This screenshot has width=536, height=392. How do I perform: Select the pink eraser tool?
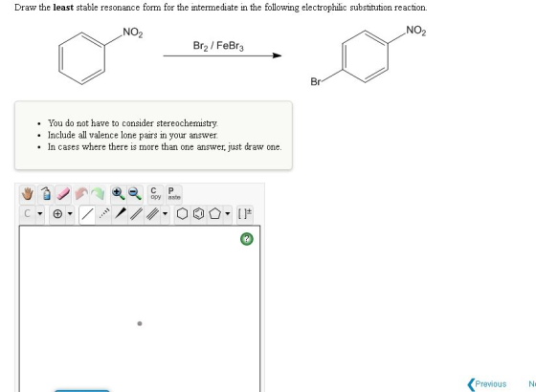coord(63,193)
